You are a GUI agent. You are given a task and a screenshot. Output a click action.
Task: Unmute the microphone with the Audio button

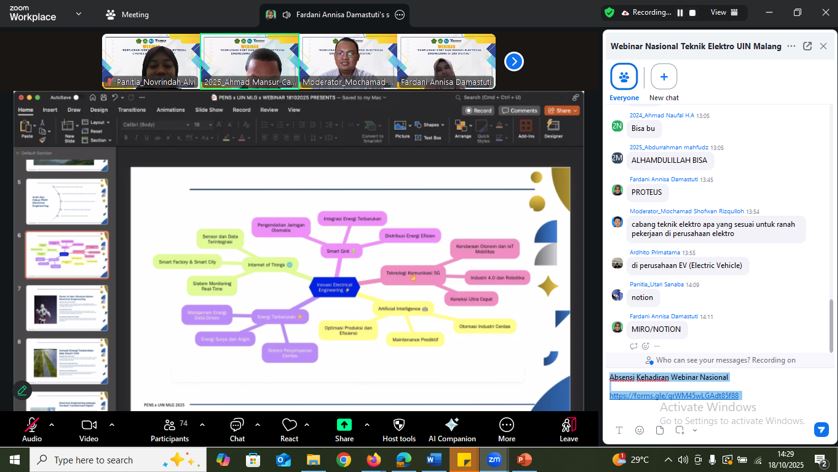[x=32, y=425]
